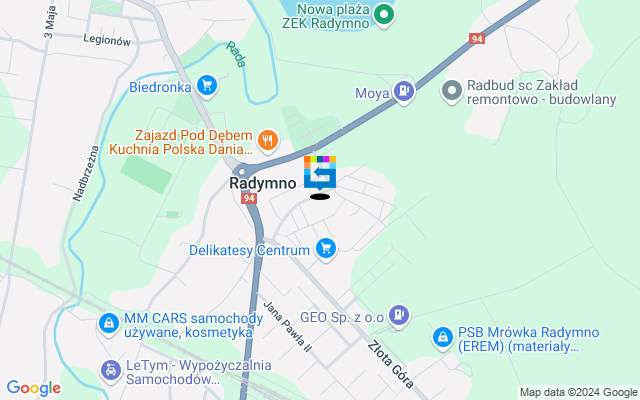Image resolution: width=640 pixels, height=400 pixels.
Task: Click the Map data ©2024 Google attribution
Action: click(578, 393)
